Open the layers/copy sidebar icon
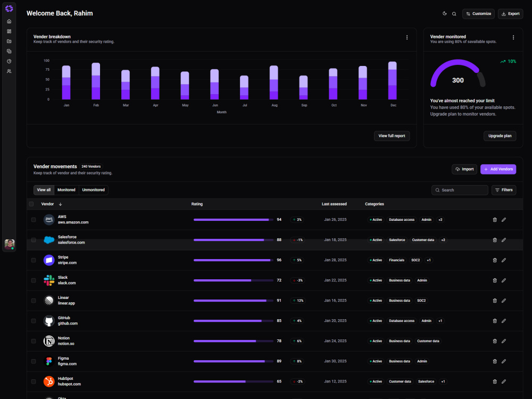The width and height of the screenshot is (532, 399). [9, 51]
